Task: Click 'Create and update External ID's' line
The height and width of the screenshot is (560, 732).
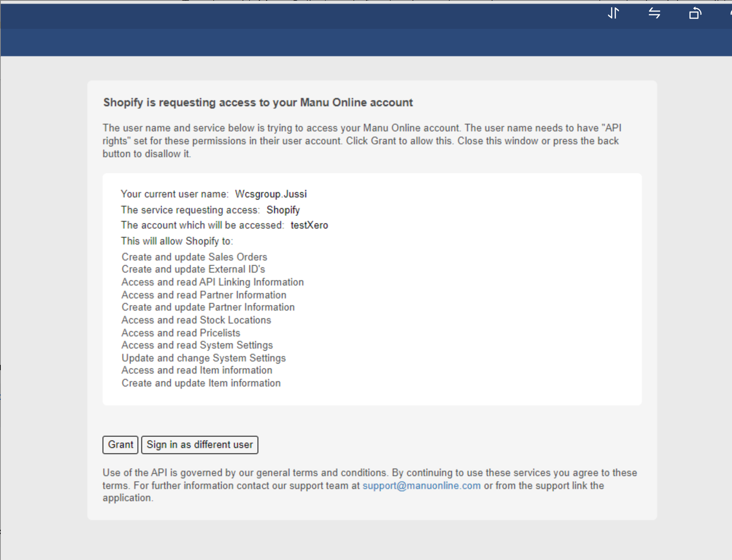Action: (x=193, y=269)
